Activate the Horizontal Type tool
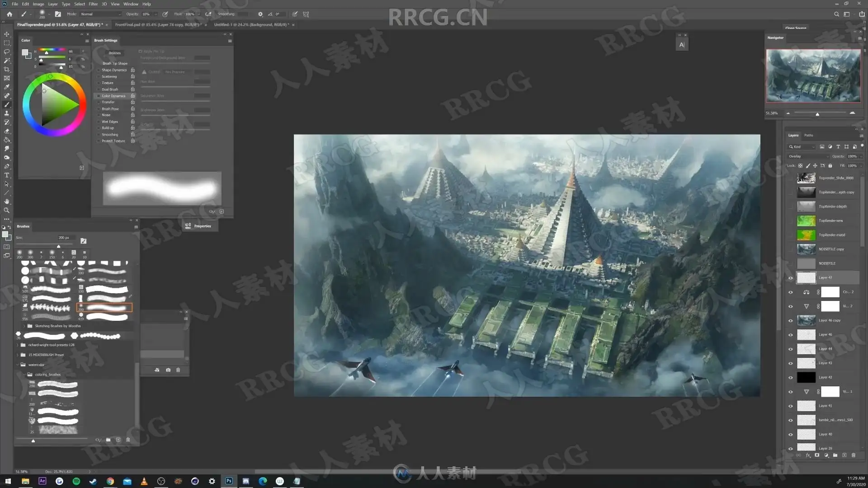 click(x=7, y=175)
